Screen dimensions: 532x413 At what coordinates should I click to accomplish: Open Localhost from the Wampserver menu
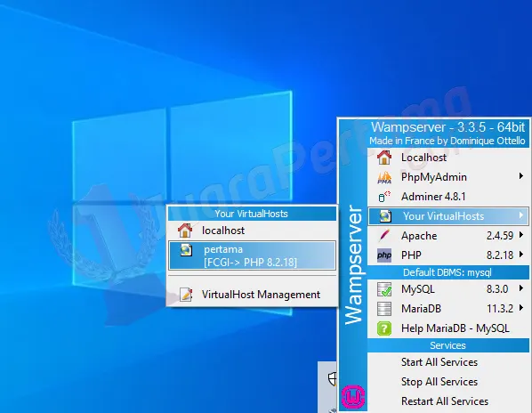click(447, 158)
